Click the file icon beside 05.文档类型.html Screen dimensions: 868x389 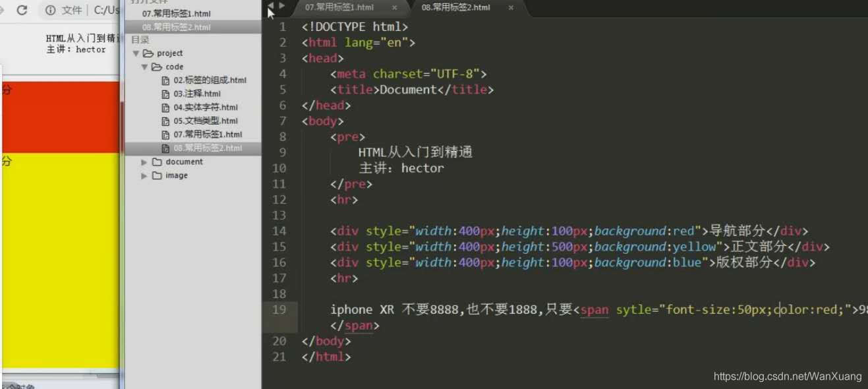[167, 121]
